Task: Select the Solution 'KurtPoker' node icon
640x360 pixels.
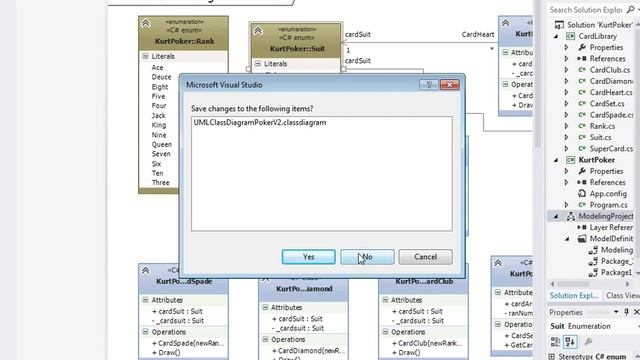Action: [559, 25]
